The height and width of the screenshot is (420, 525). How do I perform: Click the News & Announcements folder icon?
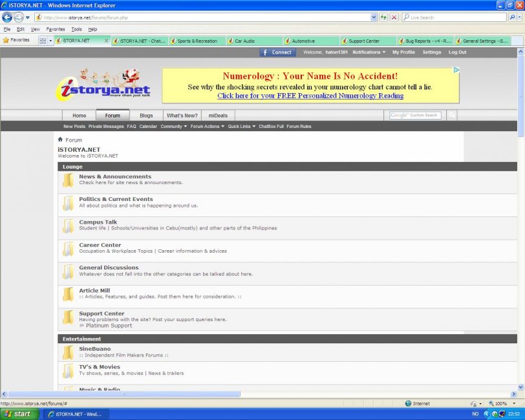pyautogui.click(x=68, y=180)
